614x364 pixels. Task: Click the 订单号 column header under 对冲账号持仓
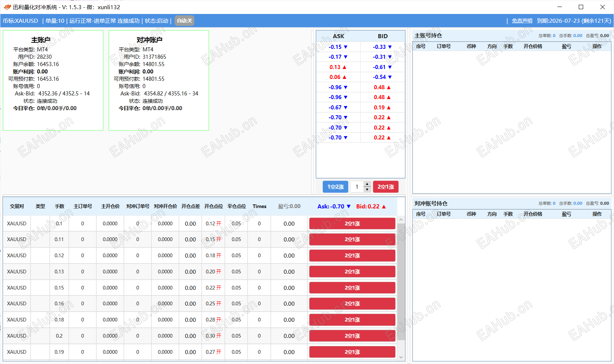click(443, 214)
